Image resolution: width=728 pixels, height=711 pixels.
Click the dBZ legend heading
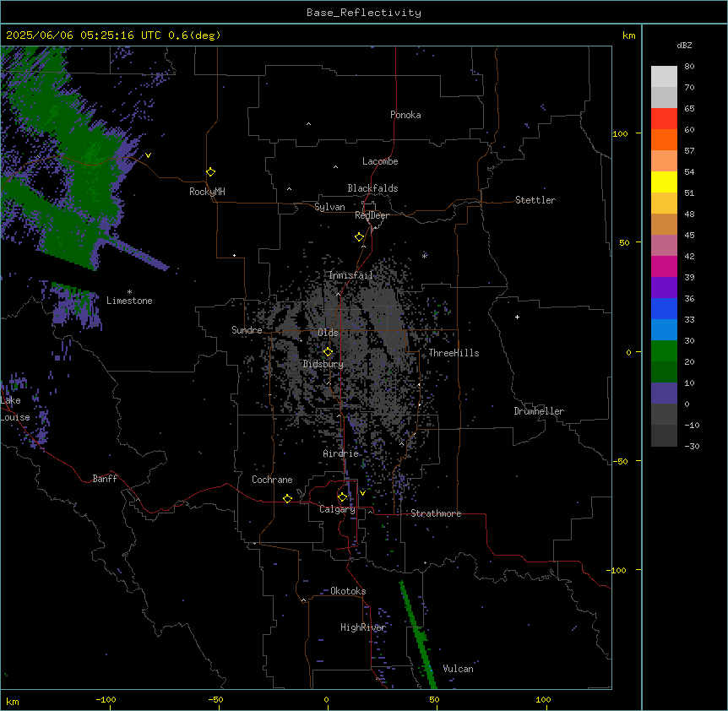coord(684,45)
